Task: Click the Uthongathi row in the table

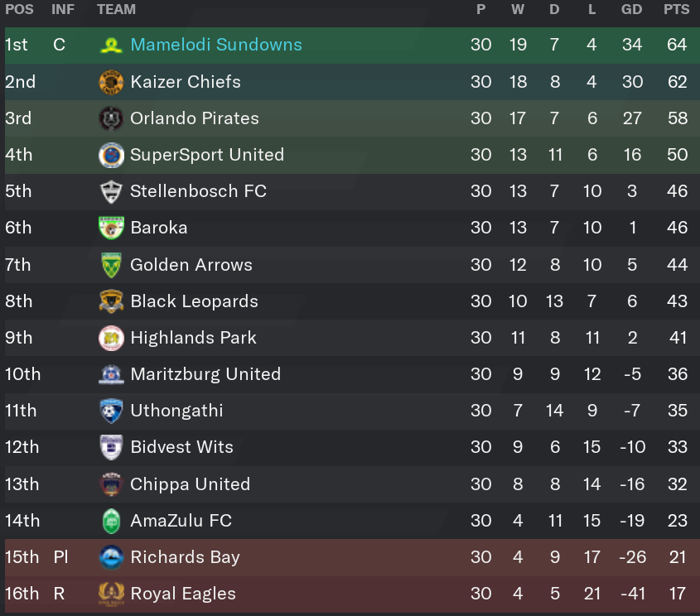Action: tap(352, 411)
